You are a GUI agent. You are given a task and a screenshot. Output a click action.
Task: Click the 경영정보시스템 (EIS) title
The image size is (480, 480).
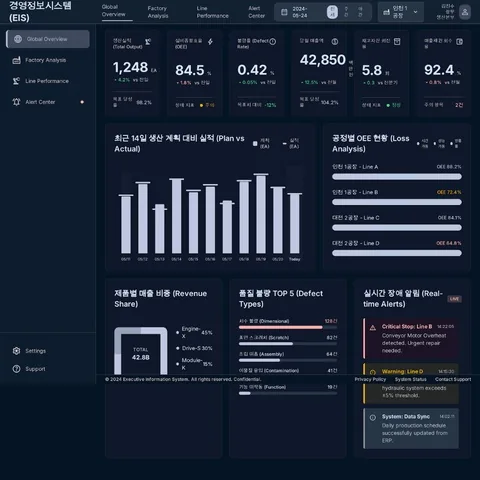[x=40, y=11]
